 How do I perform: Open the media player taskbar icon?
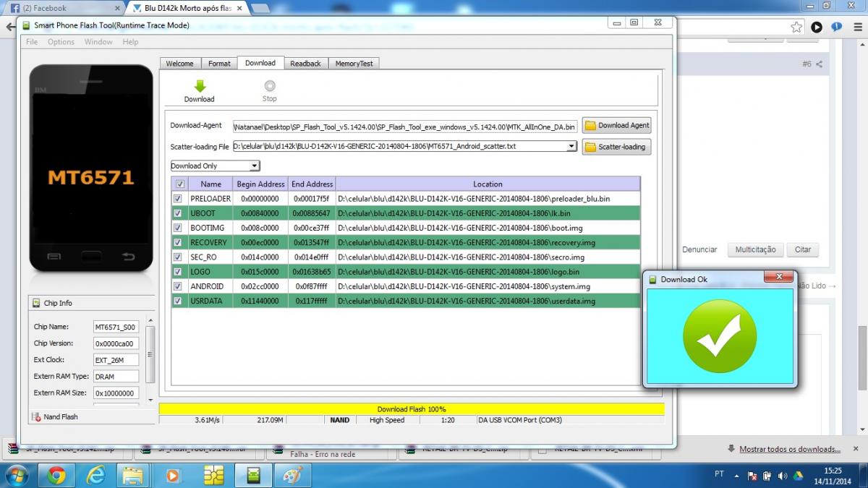click(x=173, y=475)
